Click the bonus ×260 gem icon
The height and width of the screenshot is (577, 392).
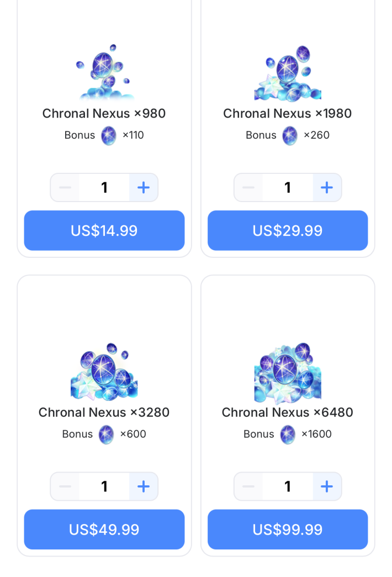click(x=290, y=135)
